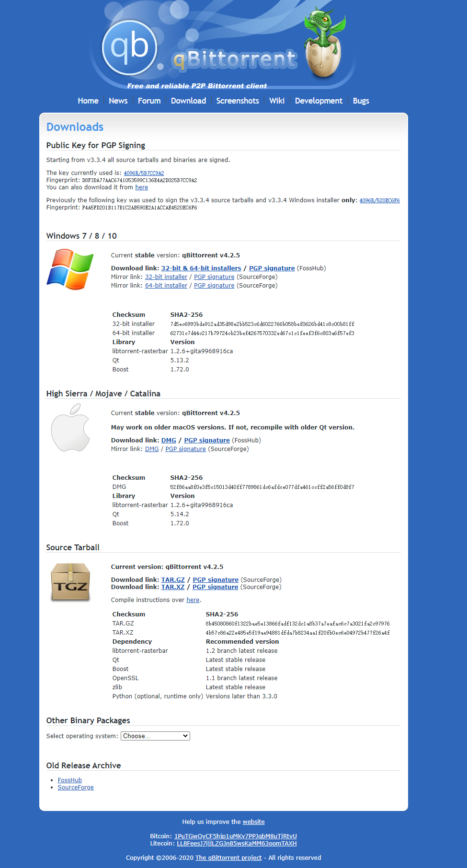
Task: Click the 'Free and reliable P2P Bittorrent client' tagline
Action: pyautogui.click(x=197, y=86)
